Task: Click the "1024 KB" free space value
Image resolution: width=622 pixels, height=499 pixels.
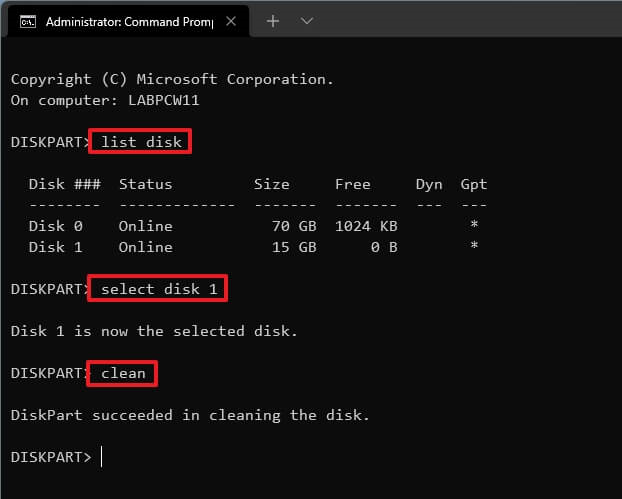Action: [x=367, y=226]
